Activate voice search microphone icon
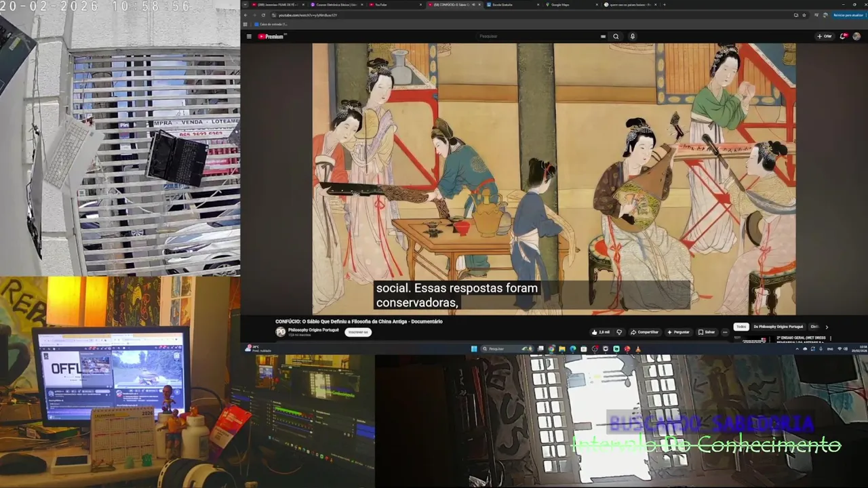This screenshot has height=488, width=868. click(x=633, y=37)
